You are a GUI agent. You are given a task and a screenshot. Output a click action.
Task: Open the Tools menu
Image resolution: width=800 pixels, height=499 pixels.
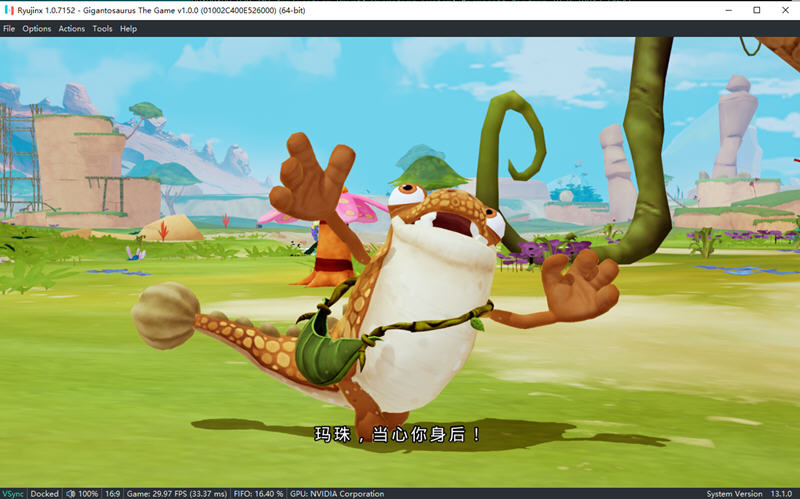[102, 29]
